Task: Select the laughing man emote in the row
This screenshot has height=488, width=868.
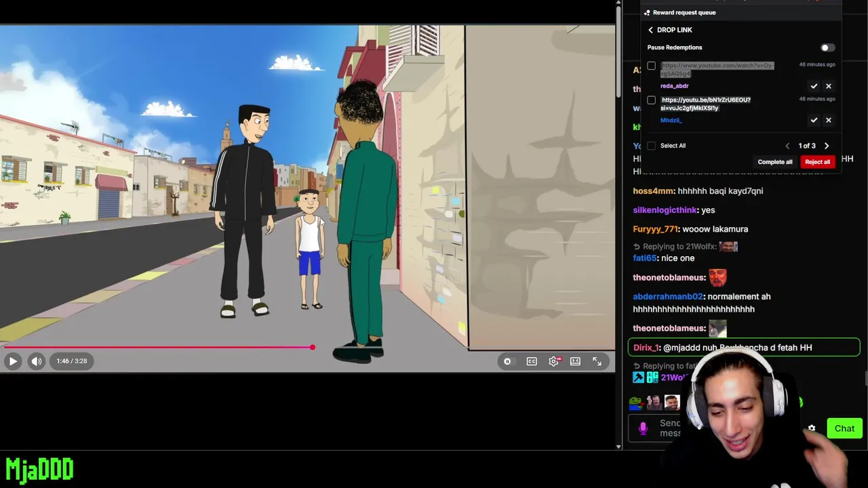Action: point(654,403)
